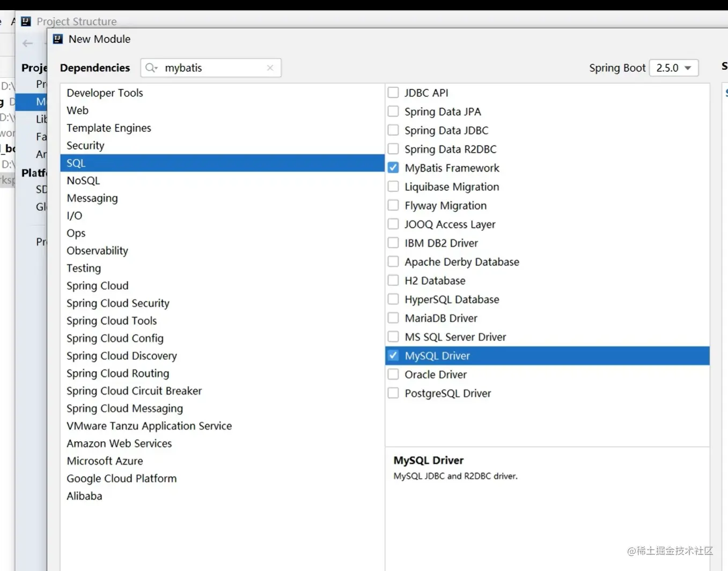Enable Spring Data JPA dependency
Viewport: 728px width, 571px height.
point(393,112)
